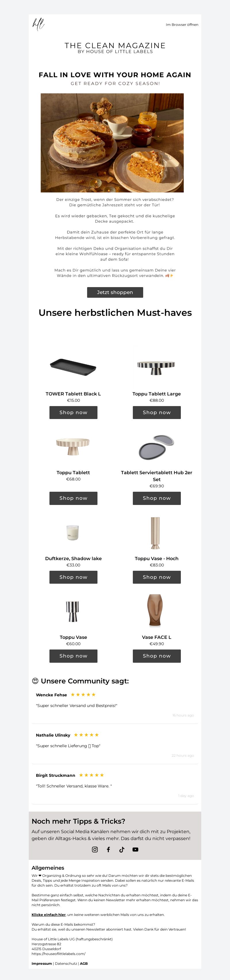Open the AGB footer link
This screenshot has width=230, height=980.
pos(84,964)
